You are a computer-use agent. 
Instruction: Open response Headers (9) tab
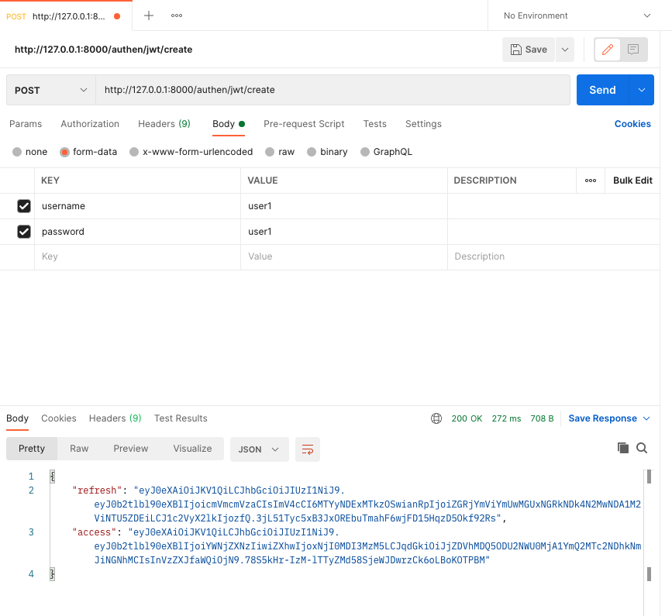[x=115, y=418]
